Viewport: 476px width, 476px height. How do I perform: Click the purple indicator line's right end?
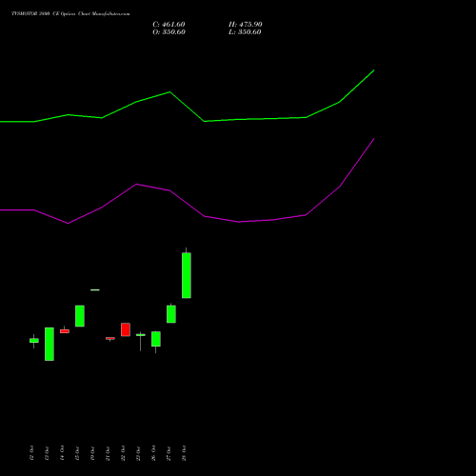(374, 139)
